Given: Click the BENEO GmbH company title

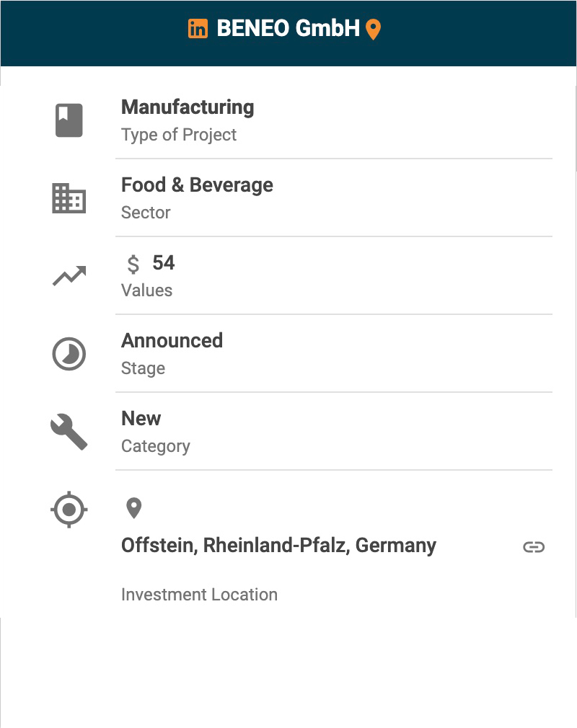Looking at the screenshot, I should coord(288,29).
